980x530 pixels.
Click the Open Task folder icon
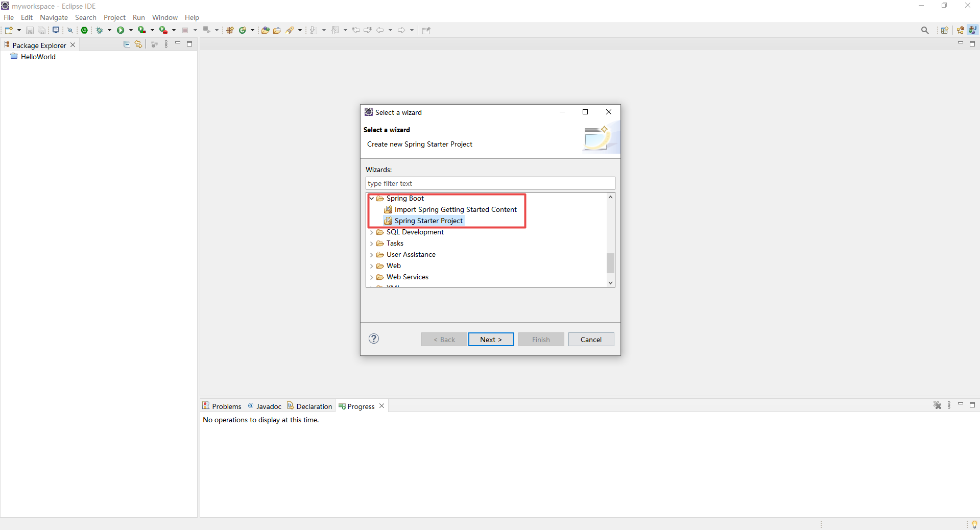coord(277,30)
